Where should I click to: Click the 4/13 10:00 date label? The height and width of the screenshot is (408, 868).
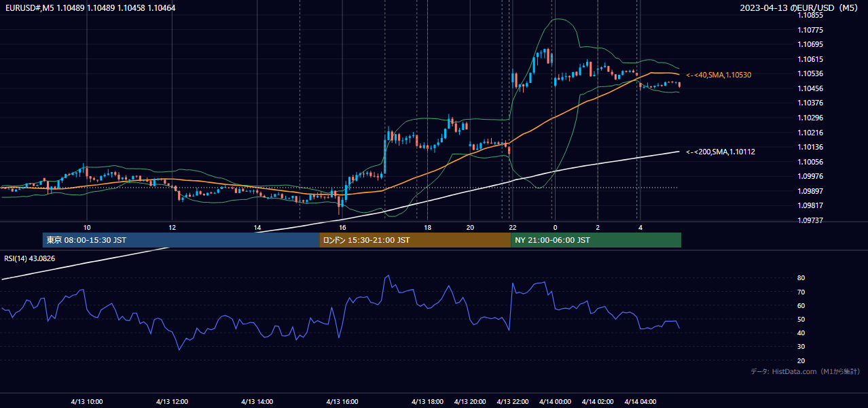pos(86,402)
